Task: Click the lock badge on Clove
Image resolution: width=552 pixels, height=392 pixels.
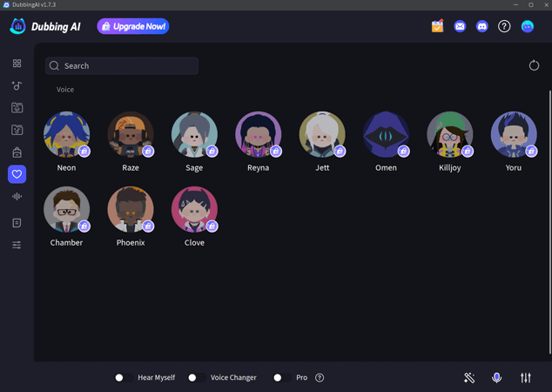Action: tap(212, 226)
